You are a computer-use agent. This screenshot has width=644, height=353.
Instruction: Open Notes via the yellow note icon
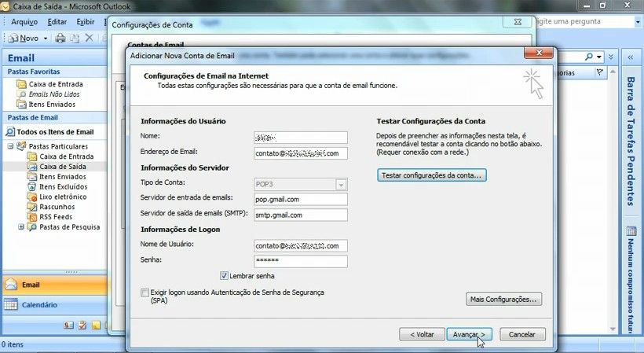coord(95,325)
